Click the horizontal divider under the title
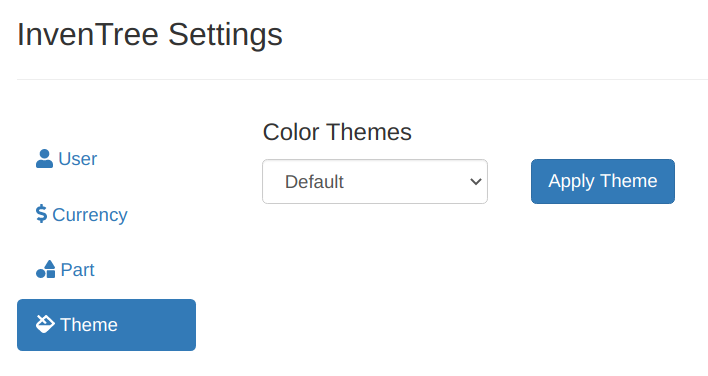Viewport: 708px width, 376px height. (362, 79)
